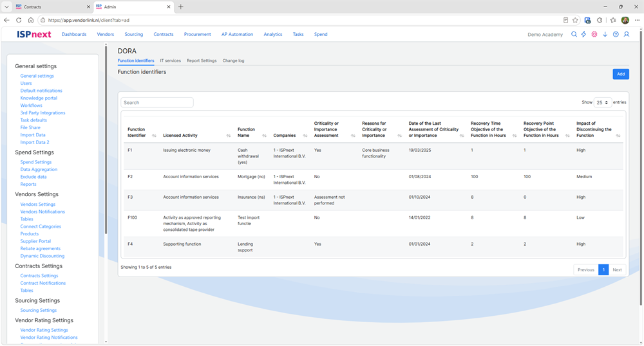Open the Vendors menu
Screen dimensions: 644x346
[106, 35]
